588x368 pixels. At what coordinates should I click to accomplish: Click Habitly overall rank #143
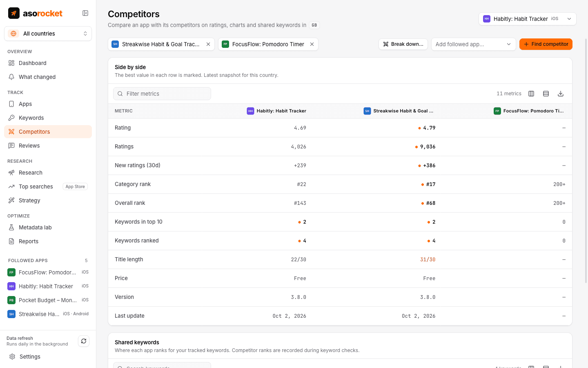tap(300, 203)
